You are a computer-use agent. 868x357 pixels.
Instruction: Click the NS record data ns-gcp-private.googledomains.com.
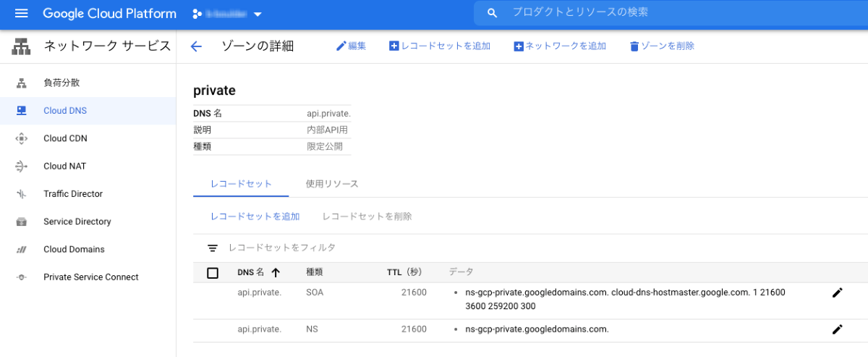(537, 329)
